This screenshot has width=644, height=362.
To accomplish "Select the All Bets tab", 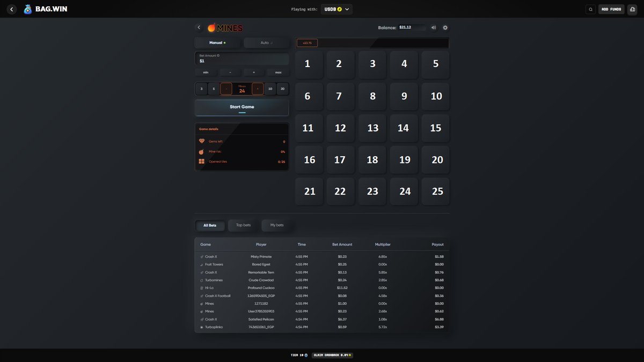I will (x=210, y=225).
